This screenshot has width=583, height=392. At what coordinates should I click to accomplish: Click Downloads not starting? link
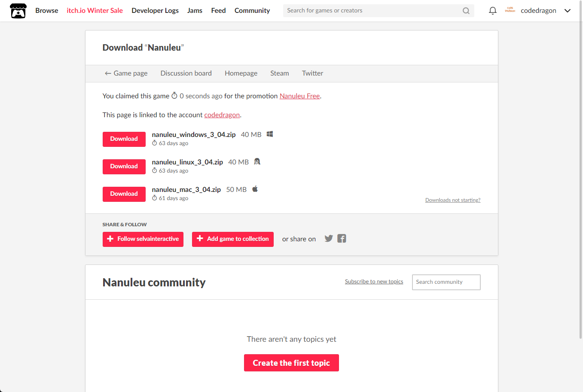pyautogui.click(x=453, y=200)
